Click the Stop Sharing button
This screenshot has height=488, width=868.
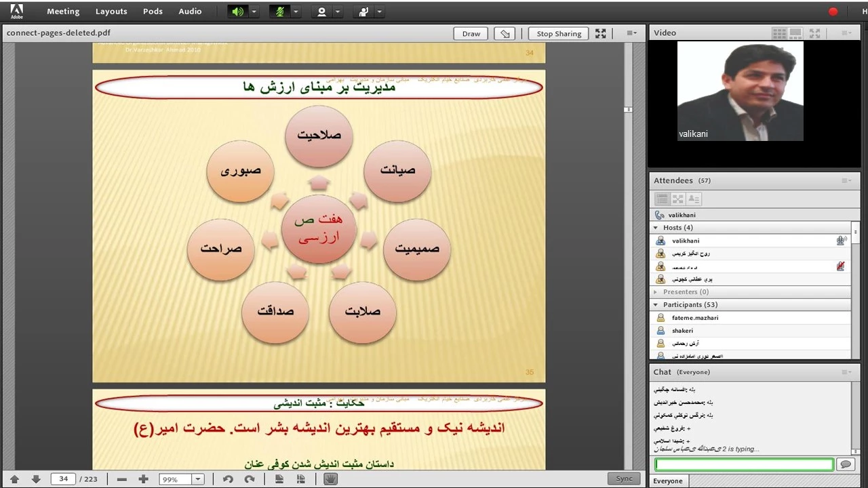pos(559,33)
